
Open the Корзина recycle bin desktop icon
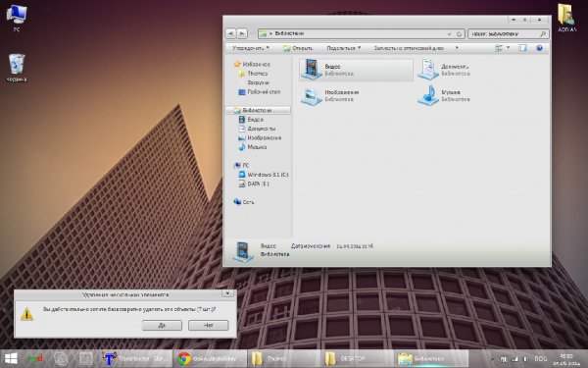(17, 68)
